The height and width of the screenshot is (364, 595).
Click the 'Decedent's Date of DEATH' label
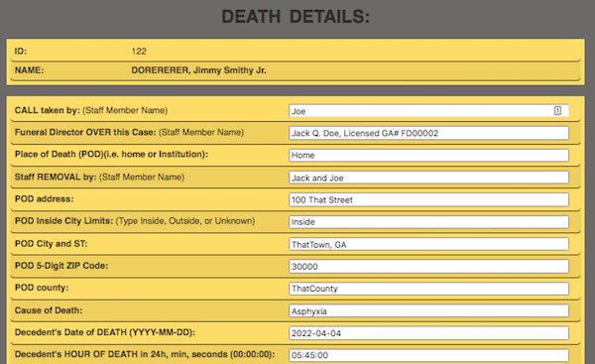point(105,332)
